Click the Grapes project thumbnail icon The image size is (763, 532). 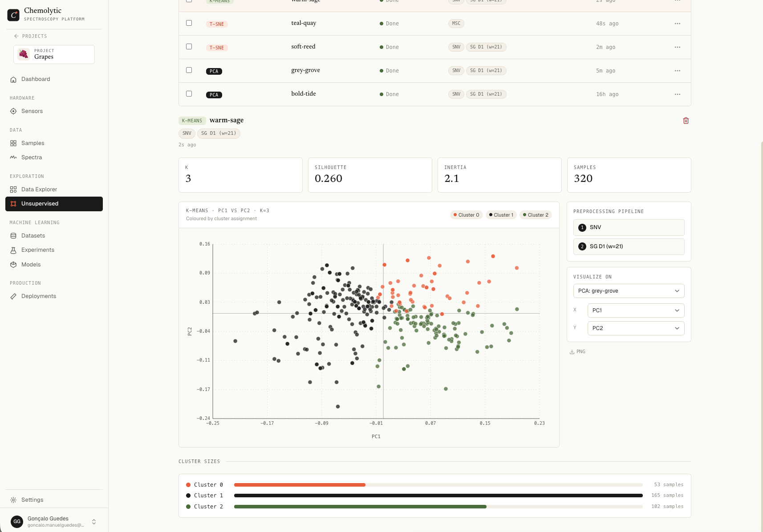[x=24, y=54]
